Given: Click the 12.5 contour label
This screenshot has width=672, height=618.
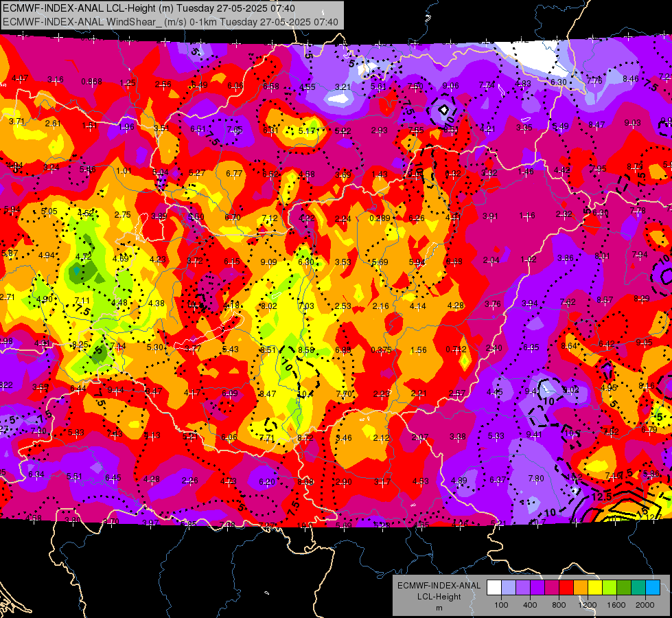Looking at the screenshot, I should pyautogui.click(x=602, y=496).
